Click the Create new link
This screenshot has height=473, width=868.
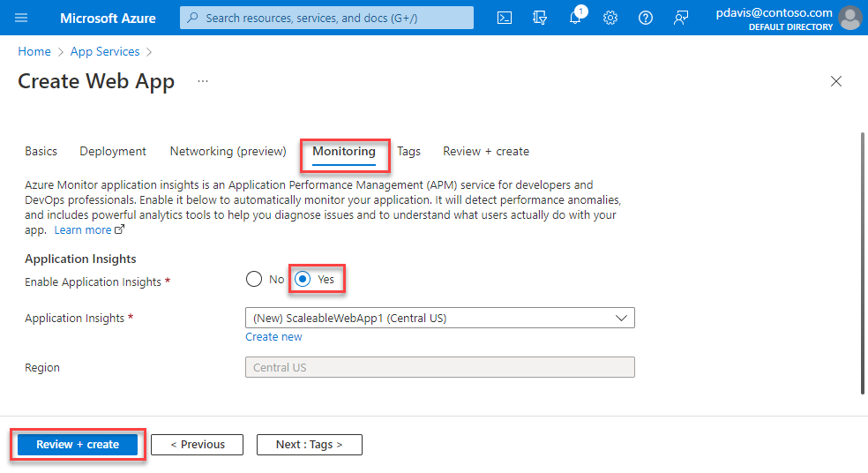click(273, 337)
